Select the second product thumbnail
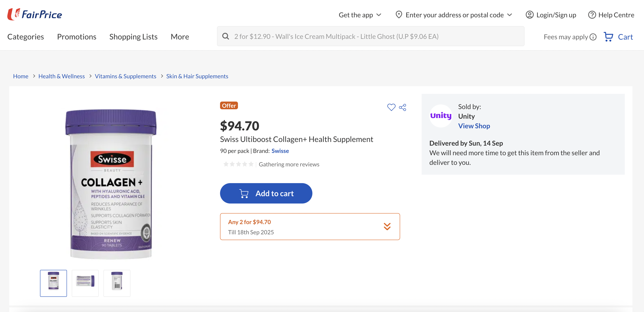 point(85,283)
